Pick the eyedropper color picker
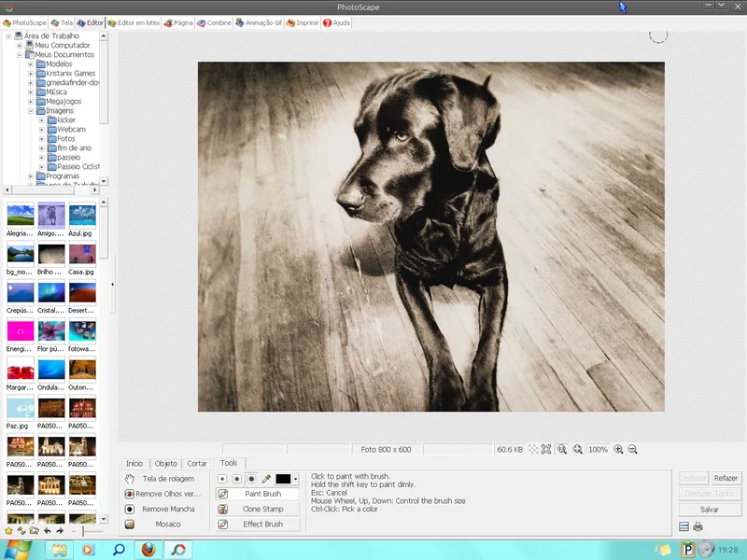This screenshot has width=747, height=560. pyautogui.click(x=266, y=479)
